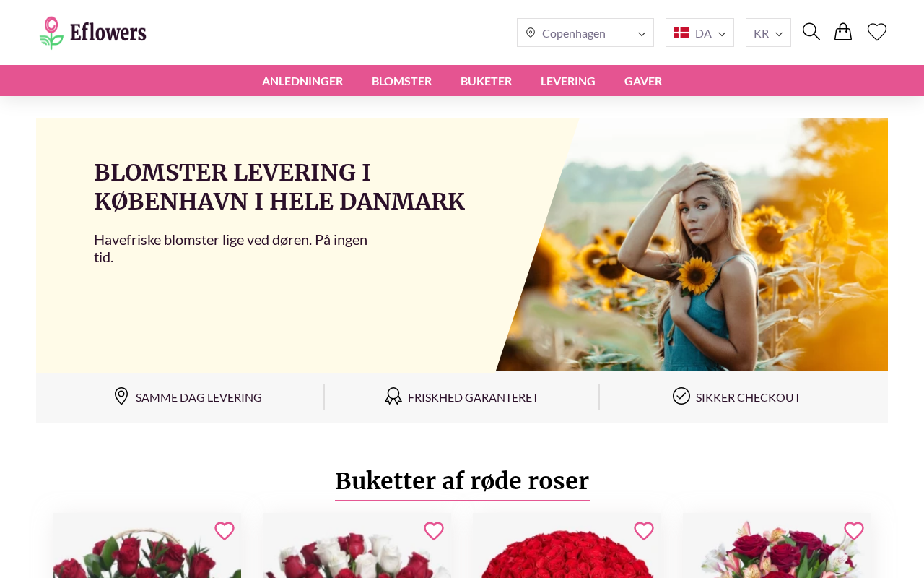The width and height of the screenshot is (924, 578).
Task: Open the GAVER link
Action: coord(643,81)
